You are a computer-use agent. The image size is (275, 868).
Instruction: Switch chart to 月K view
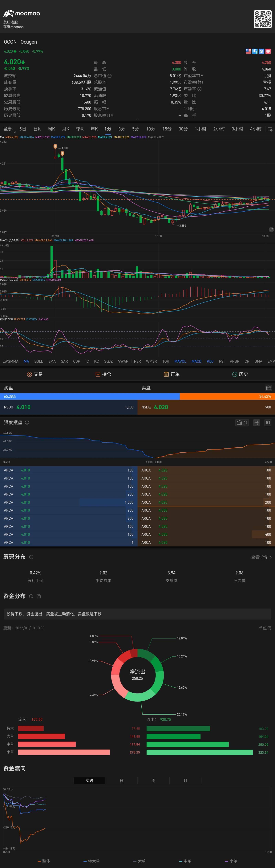[66, 129]
